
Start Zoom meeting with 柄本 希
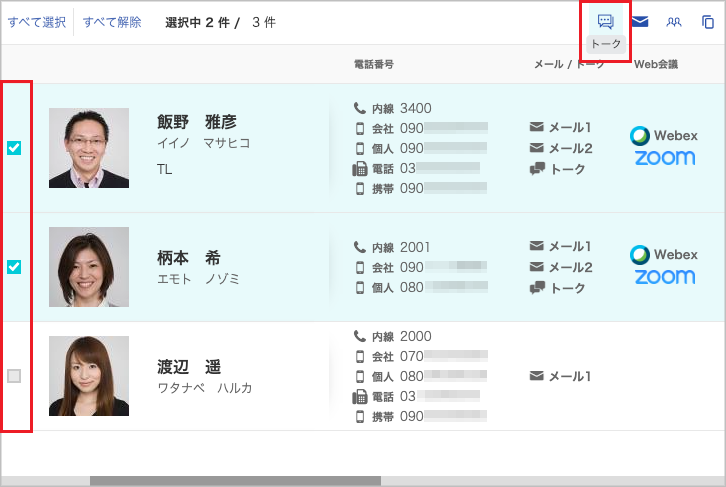click(x=664, y=277)
